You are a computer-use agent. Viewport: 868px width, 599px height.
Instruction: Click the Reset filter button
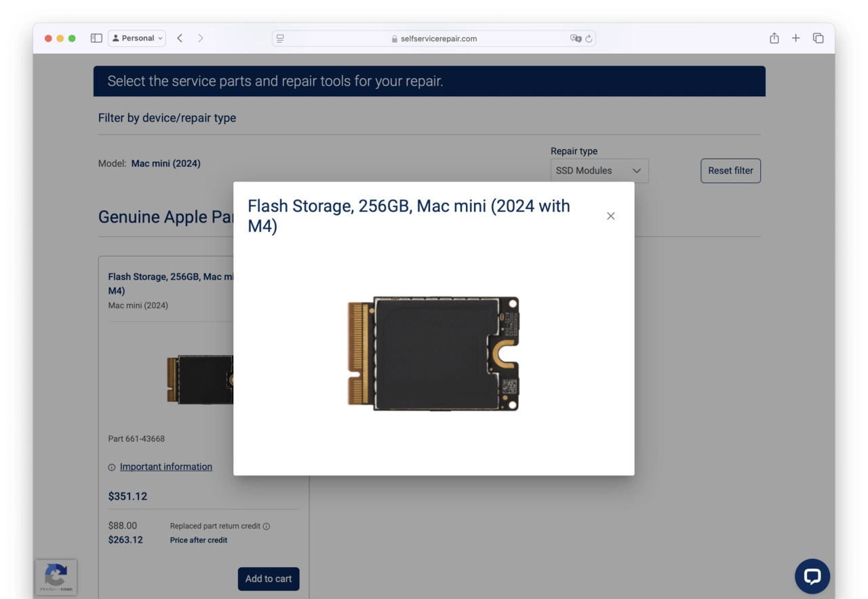click(x=730, y=171)
